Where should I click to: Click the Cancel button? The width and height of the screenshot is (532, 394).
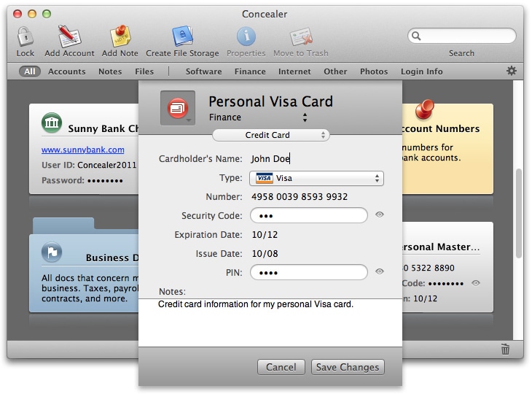pyautogui.click(x=281, y=367)
